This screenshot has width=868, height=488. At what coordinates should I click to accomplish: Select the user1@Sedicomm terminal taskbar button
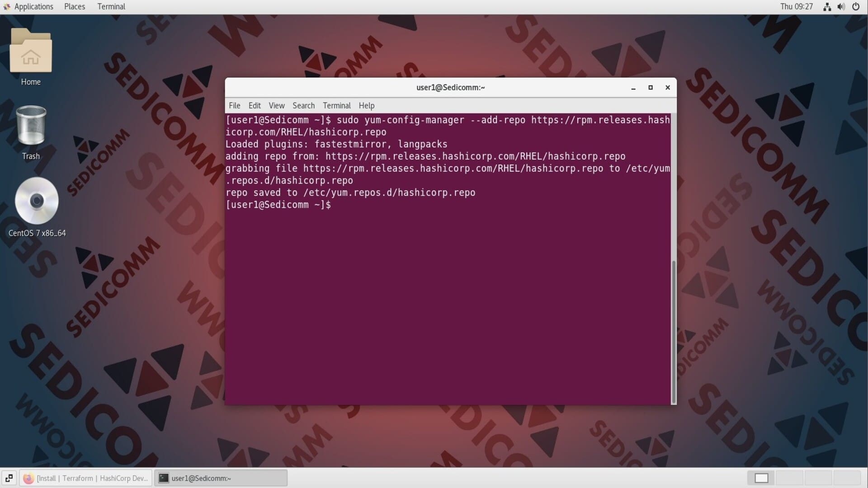point(221,478)
